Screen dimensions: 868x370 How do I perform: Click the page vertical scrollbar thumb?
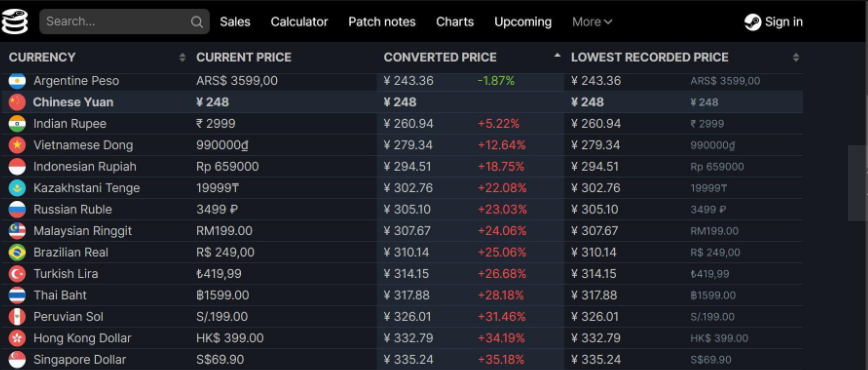(857, 183)
